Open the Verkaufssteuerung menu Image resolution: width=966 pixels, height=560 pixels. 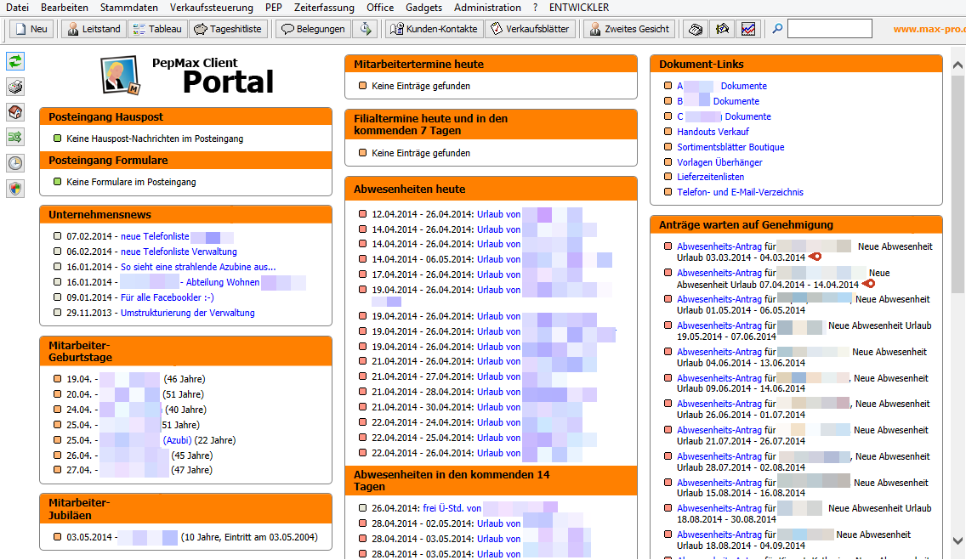click(x=211, y=8)
